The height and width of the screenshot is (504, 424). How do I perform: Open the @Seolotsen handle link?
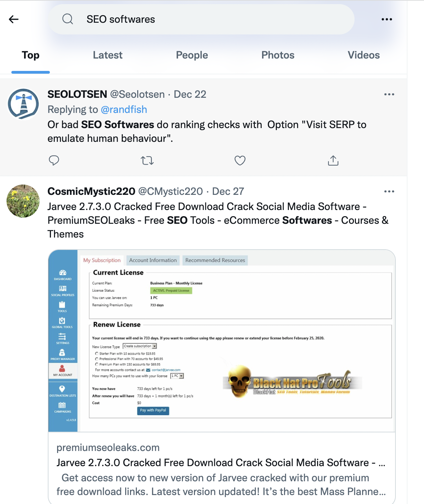(x=138, y=94)
